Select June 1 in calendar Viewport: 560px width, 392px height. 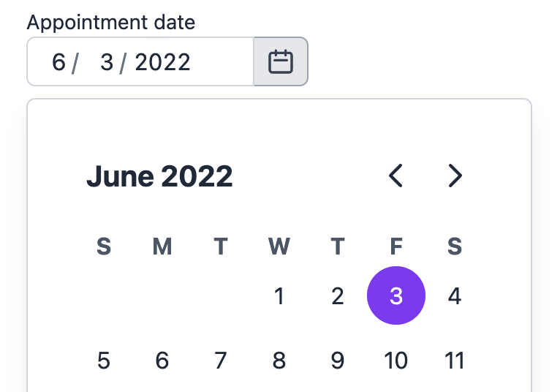[279, 296]
